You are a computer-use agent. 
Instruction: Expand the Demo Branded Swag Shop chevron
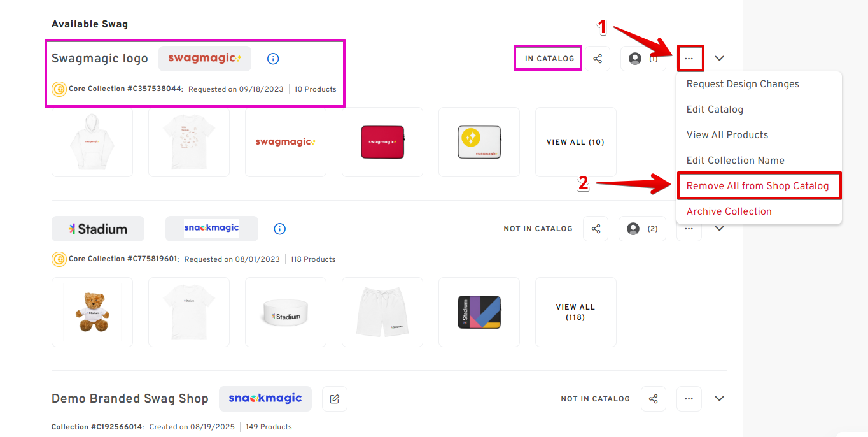tap(719, 399)
